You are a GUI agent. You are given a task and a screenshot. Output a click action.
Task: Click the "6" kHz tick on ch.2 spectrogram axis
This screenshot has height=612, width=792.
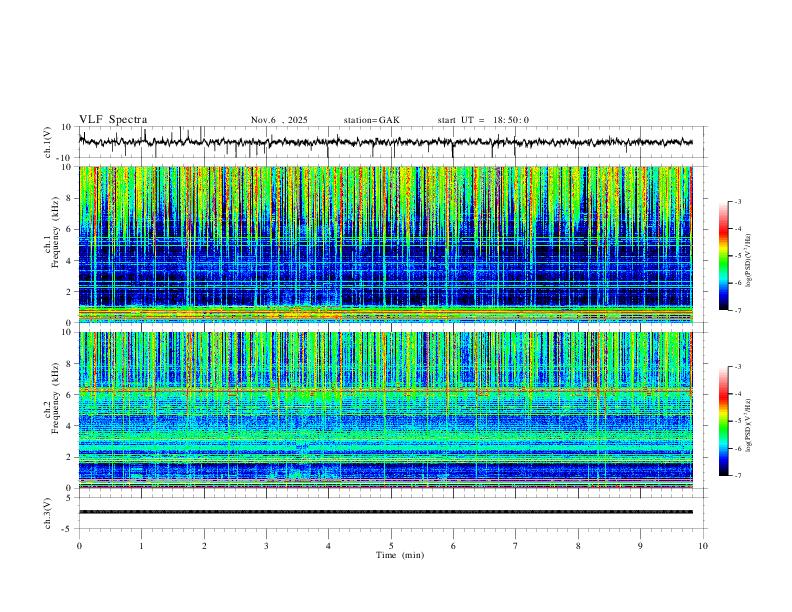pos(69,395)
